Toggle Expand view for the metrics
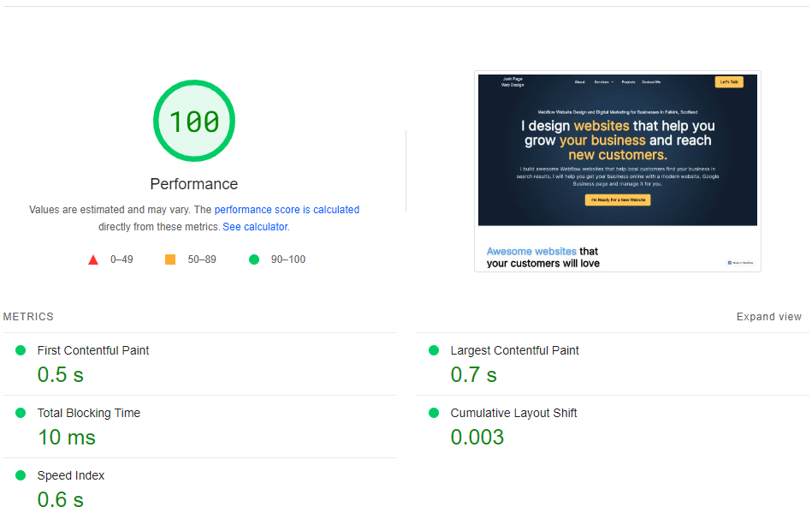 click(x=768, y=317)
